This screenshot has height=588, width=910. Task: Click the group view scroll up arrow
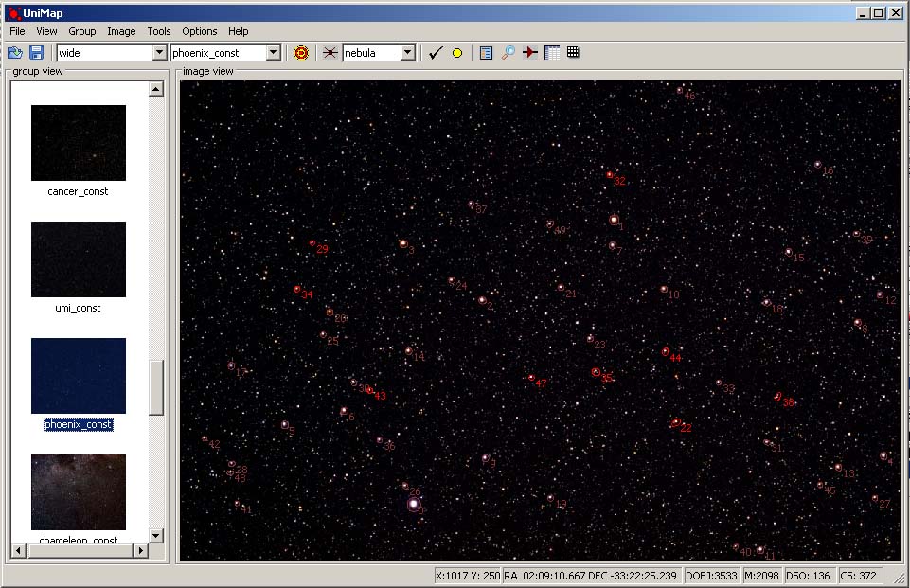pyautogui.click(x=155, y=89)
